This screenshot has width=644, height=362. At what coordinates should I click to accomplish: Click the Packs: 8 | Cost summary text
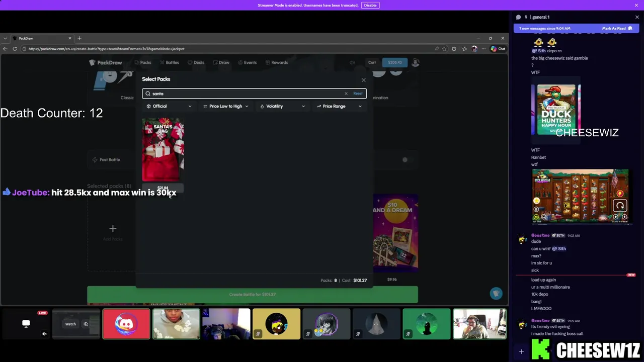pos(344,281)
